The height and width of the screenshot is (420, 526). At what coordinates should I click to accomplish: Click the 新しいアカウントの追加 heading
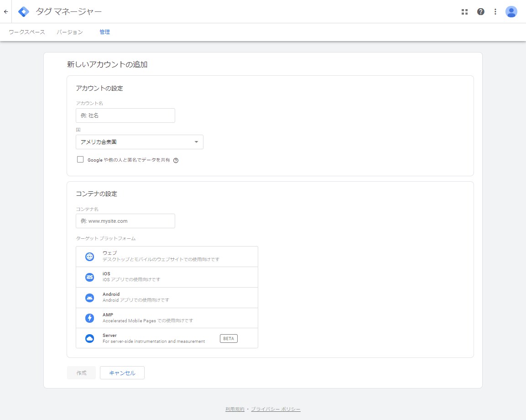(107, 64)
